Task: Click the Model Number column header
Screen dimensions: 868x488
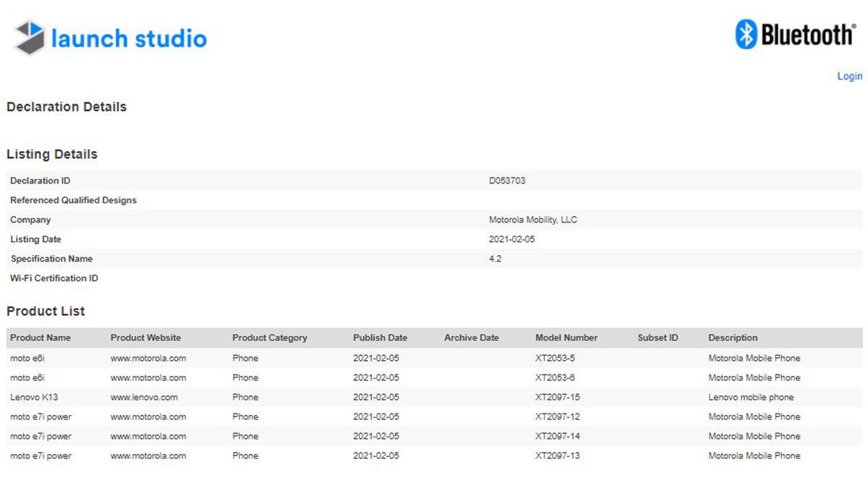Action: click(x=566, y=338)
